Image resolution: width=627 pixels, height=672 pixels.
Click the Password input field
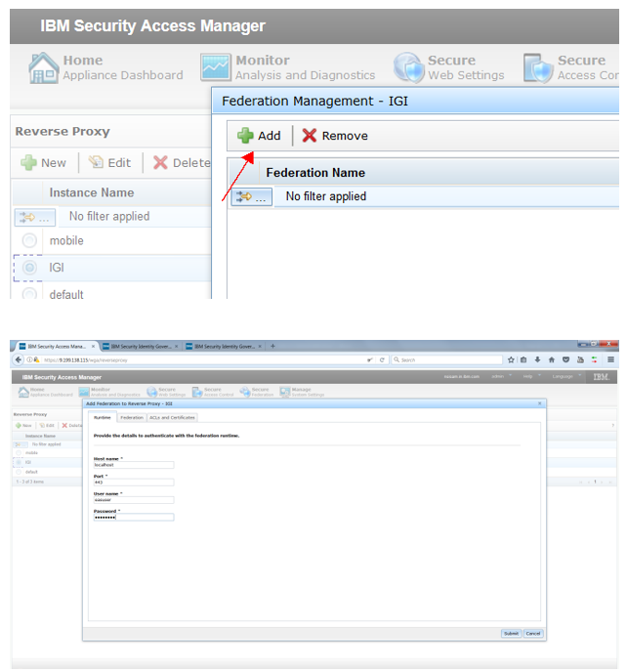point(134,518)
